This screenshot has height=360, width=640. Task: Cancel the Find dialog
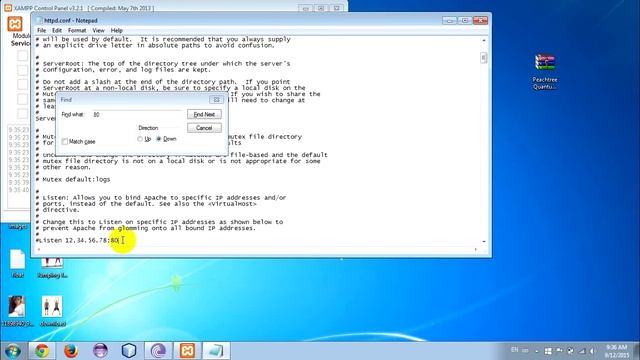204,128
